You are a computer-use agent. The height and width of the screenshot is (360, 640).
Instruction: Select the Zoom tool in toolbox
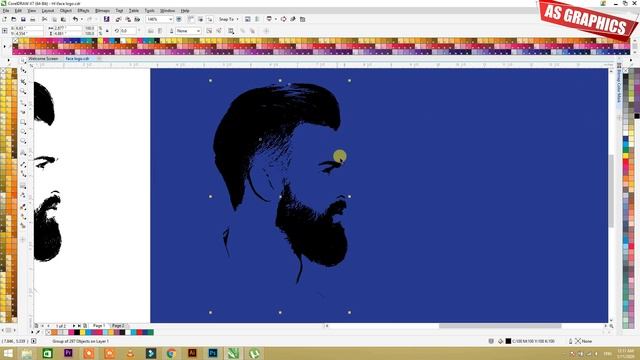23,91
